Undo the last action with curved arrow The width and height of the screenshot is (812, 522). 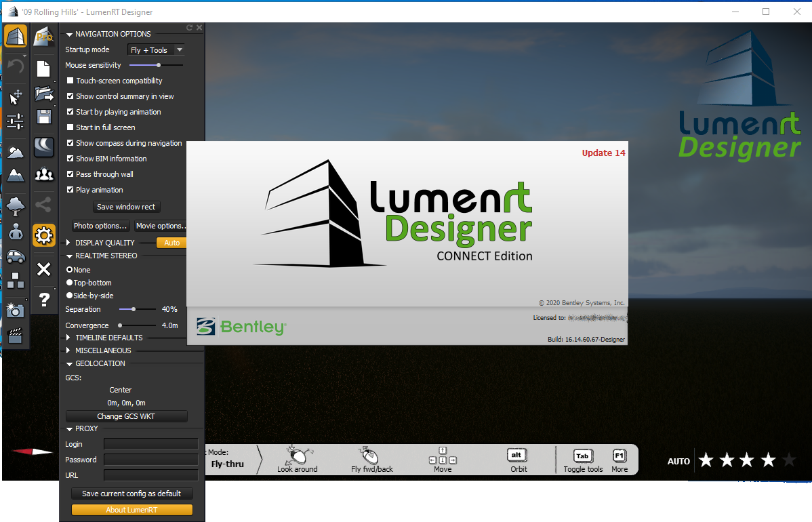pyautogui.click(x=16, y=67)
